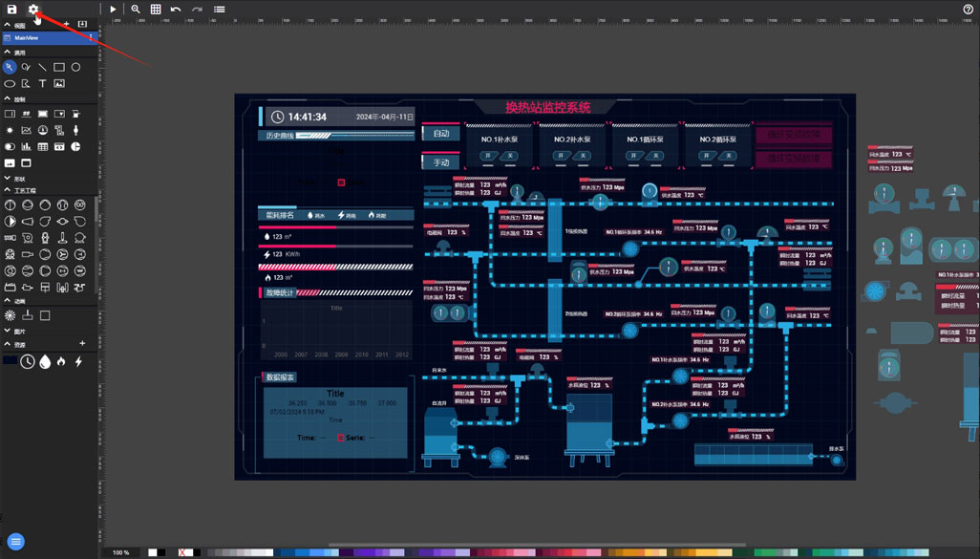Open MainView three-dot options menu
Screen dimensions: 980x559
tap(92, 38)
